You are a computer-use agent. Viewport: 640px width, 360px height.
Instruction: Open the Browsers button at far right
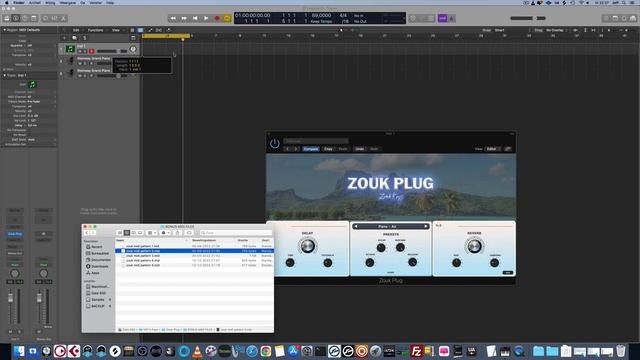pyautogui.click(x=633, y=18)
